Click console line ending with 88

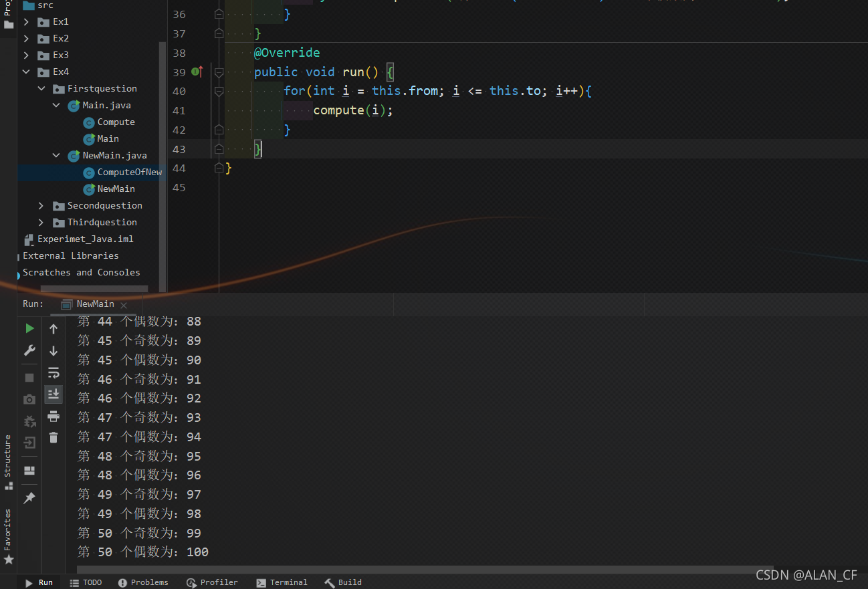pos(139,322)
